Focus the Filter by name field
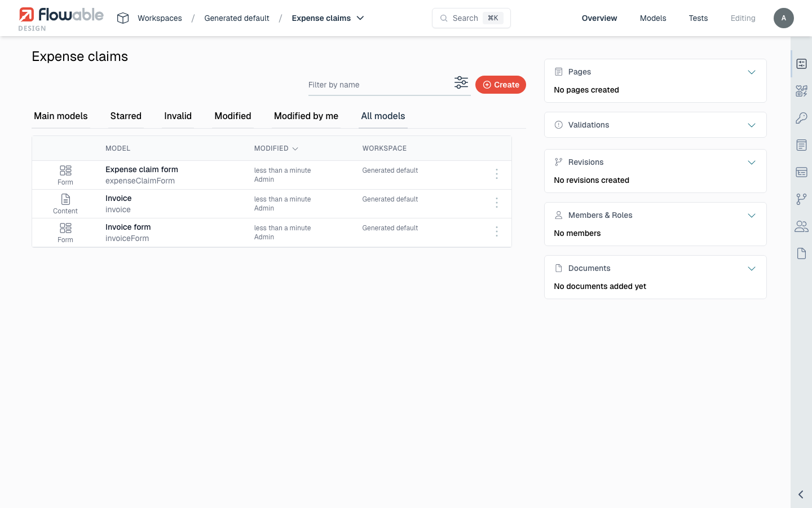Viewport: 812px width, 508px height. point(378,85)
